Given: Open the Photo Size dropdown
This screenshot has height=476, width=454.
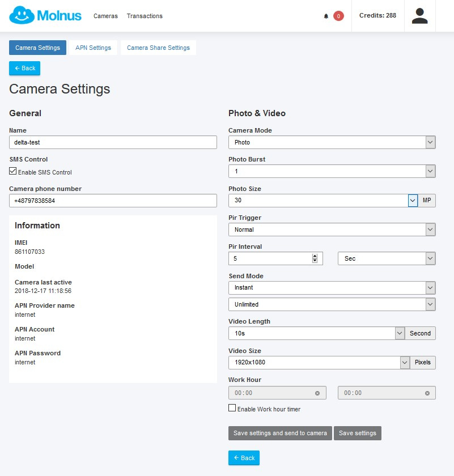Looking at the screenshot, I should coord(323,201).
